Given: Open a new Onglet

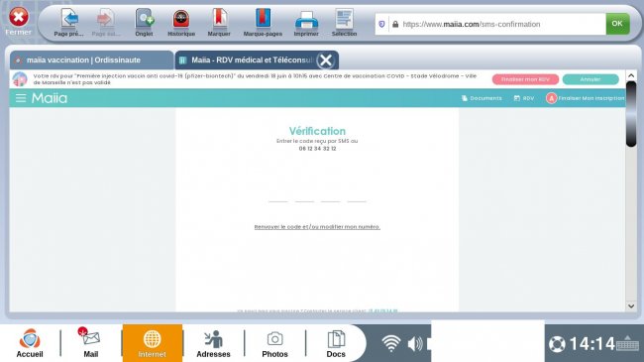Looking at the screenshot, I should (x=145, y=23).
